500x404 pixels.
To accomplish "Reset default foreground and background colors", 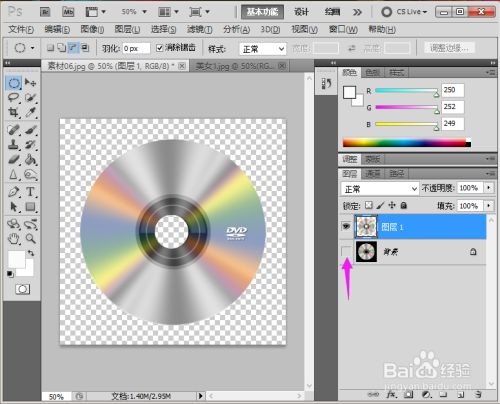I will pos(10,274).
